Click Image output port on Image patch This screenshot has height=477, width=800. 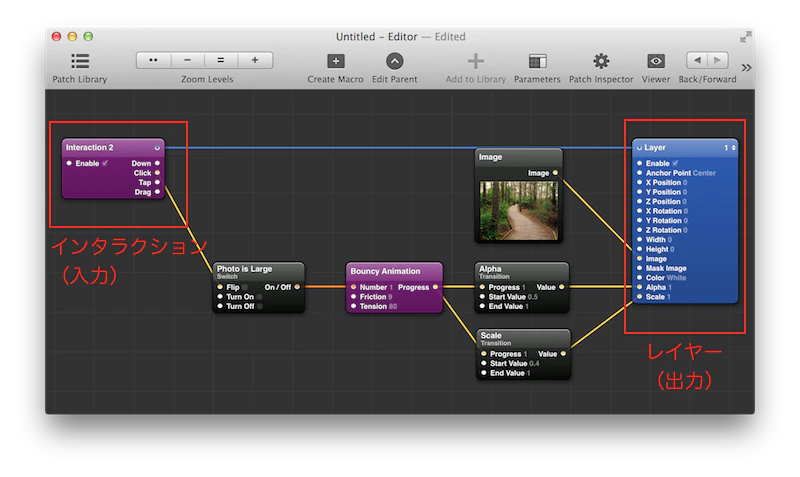pyautogui.click(x=555, y=173)
